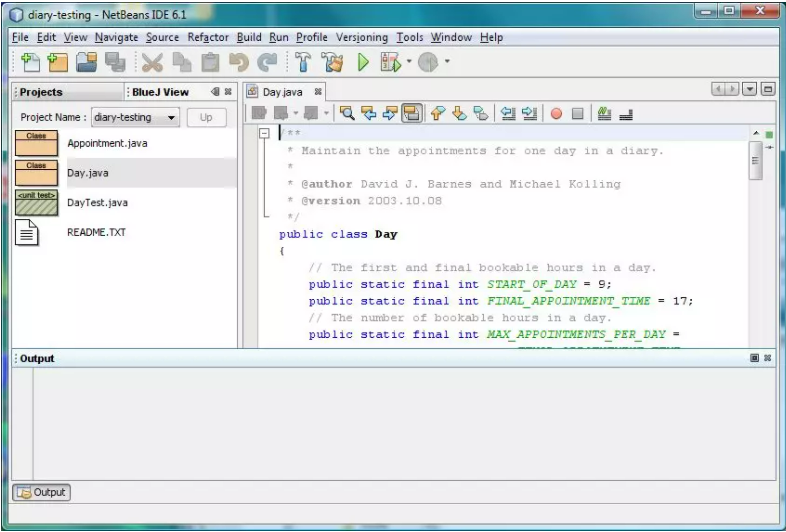Close the Day.java editor tab

click(318, 92)
